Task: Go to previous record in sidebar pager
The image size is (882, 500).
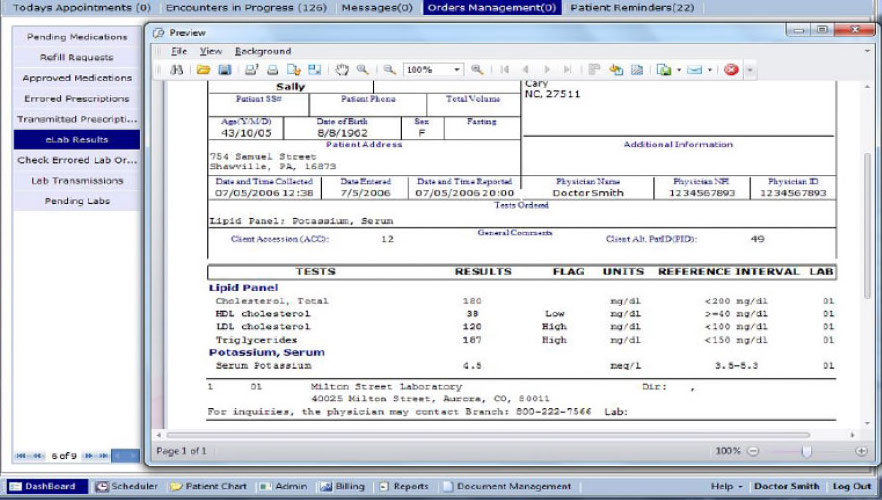Action: point(38,456)
